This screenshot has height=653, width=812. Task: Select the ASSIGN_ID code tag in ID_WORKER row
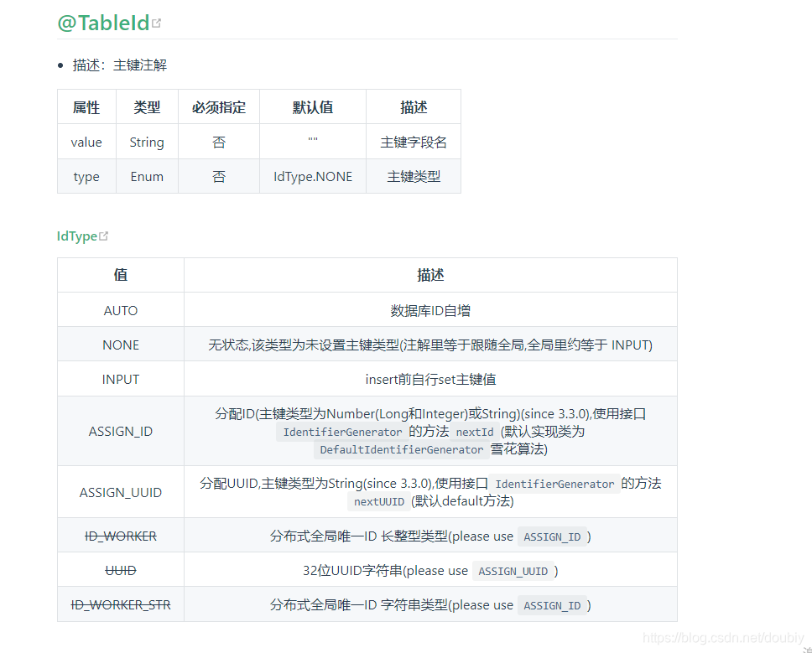tap(552, 536)
